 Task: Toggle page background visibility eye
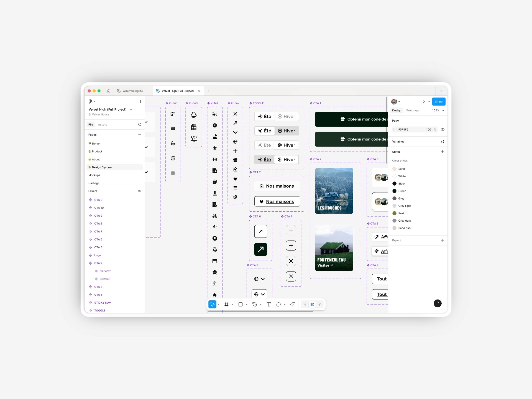point(443,129)
